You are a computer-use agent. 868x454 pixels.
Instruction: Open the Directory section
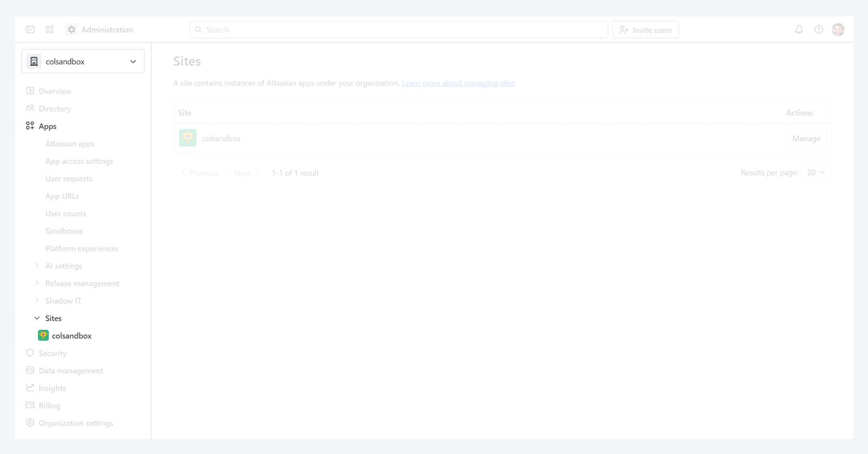click(x=55, y=109)
